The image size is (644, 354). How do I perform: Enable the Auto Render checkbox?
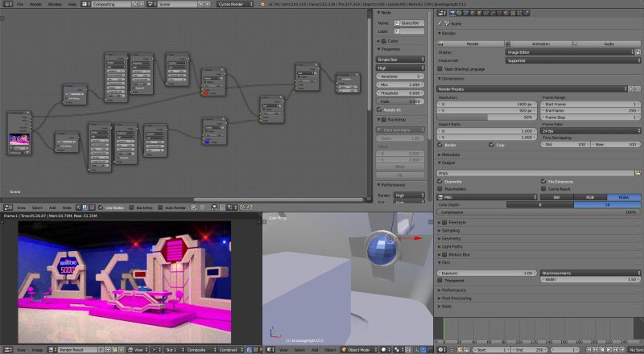click(x=160, y=208)
